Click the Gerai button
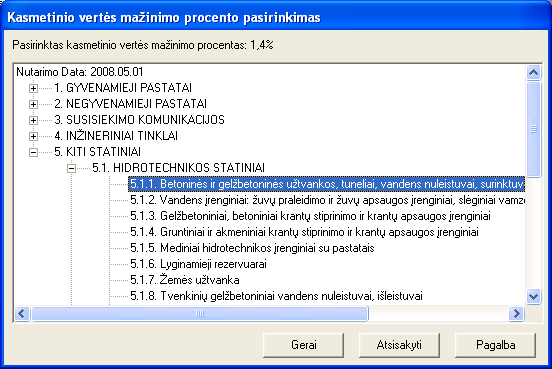The width and height of the screenshot is (552, 369). coord(303,345)
